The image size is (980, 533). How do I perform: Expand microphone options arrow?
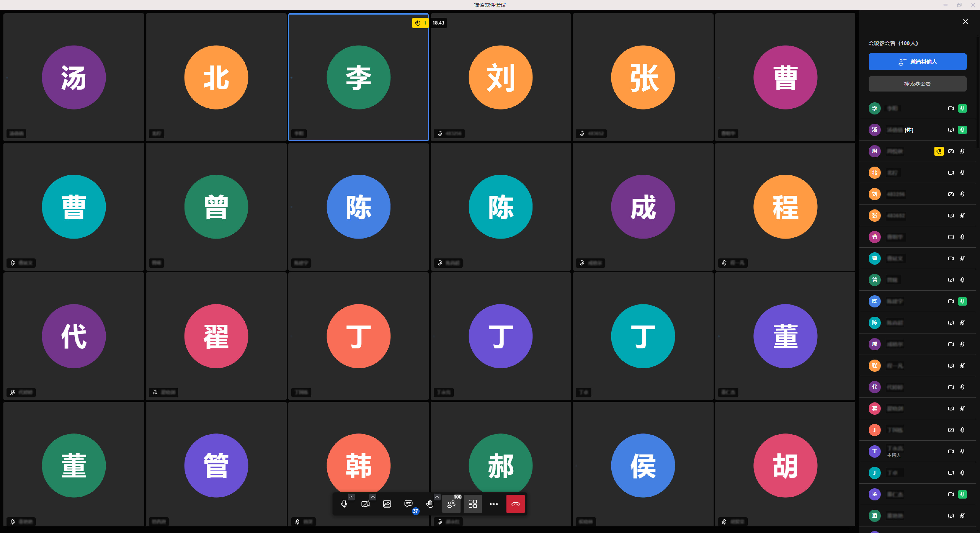[352, 497]
